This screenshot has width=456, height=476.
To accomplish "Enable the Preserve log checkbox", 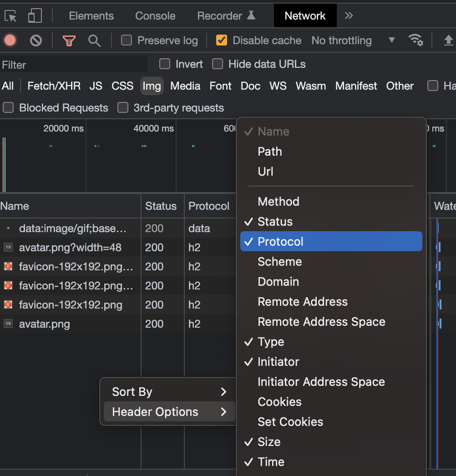I will point(127,41).
